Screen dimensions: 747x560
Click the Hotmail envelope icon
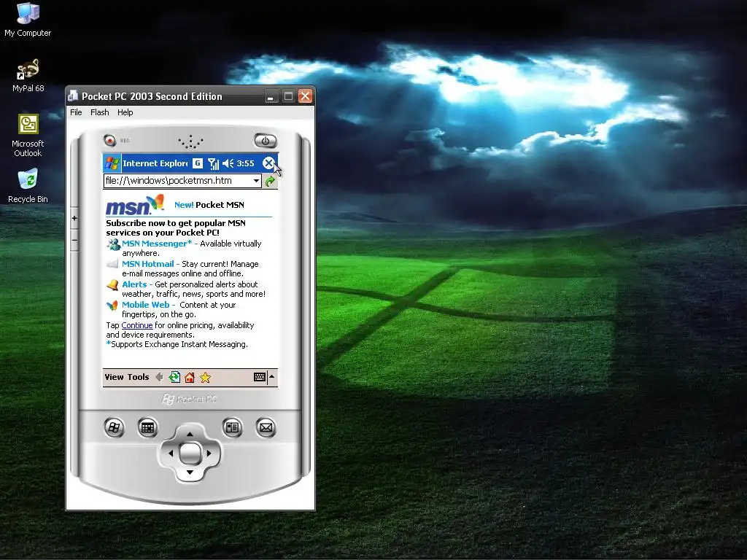(x=112, y=264)
